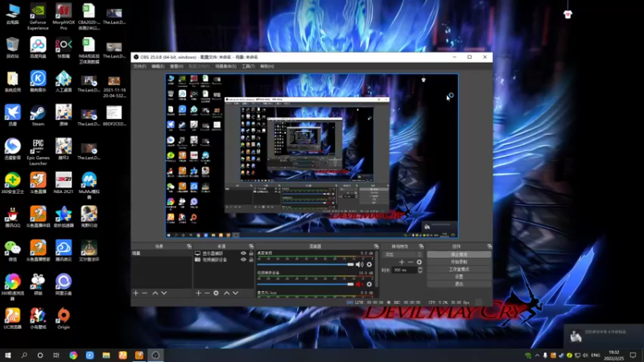Pop out the 场景 dock panel
Viewport: 644px width, 362px height.
pyautogui.click(x=189, y=246)
